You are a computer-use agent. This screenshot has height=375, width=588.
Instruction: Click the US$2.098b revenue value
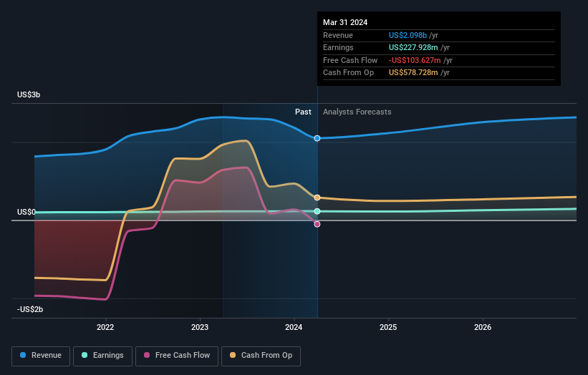coord(408,35)
